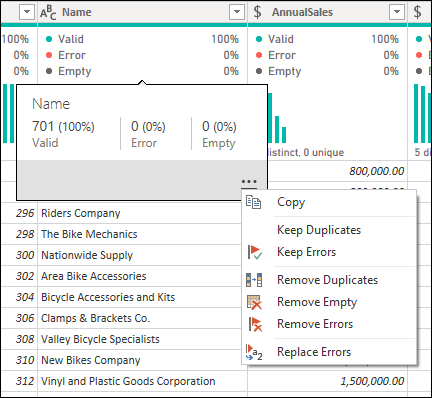
Task: Click the Empty quality row in Name column
Action: click(x=142, y=71)
